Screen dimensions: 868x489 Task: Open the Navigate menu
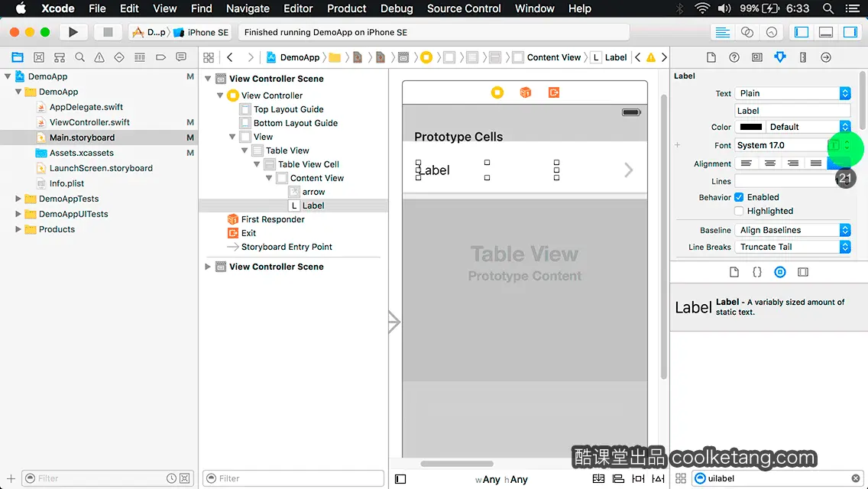[248, 8]
